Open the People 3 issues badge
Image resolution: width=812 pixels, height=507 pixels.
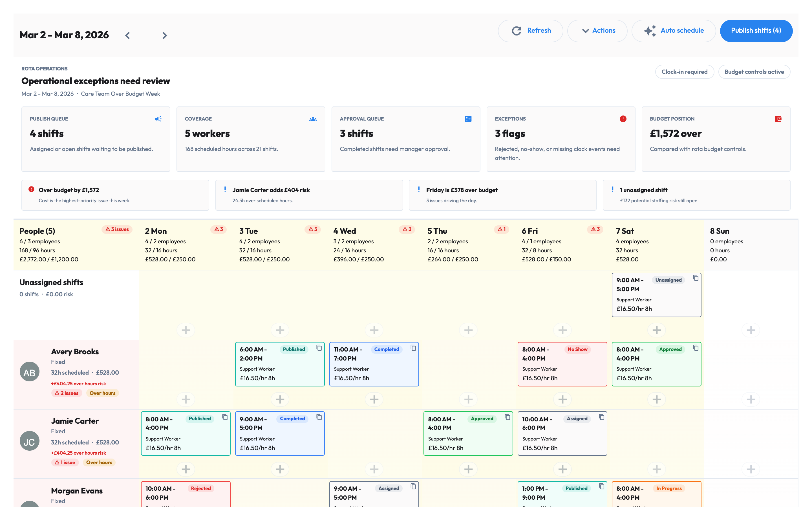pyautogui.click(x=117, y=229)
